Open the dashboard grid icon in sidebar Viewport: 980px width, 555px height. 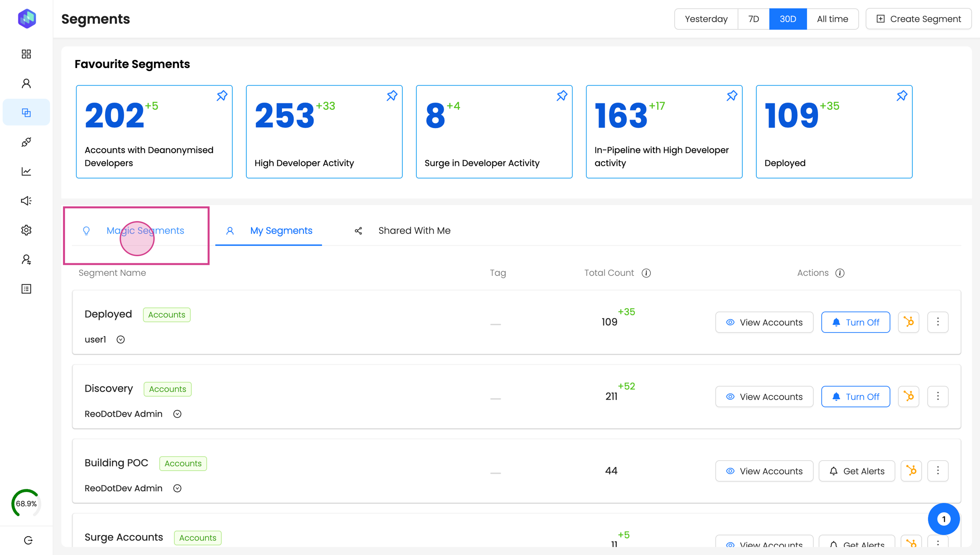click(26, 54)
